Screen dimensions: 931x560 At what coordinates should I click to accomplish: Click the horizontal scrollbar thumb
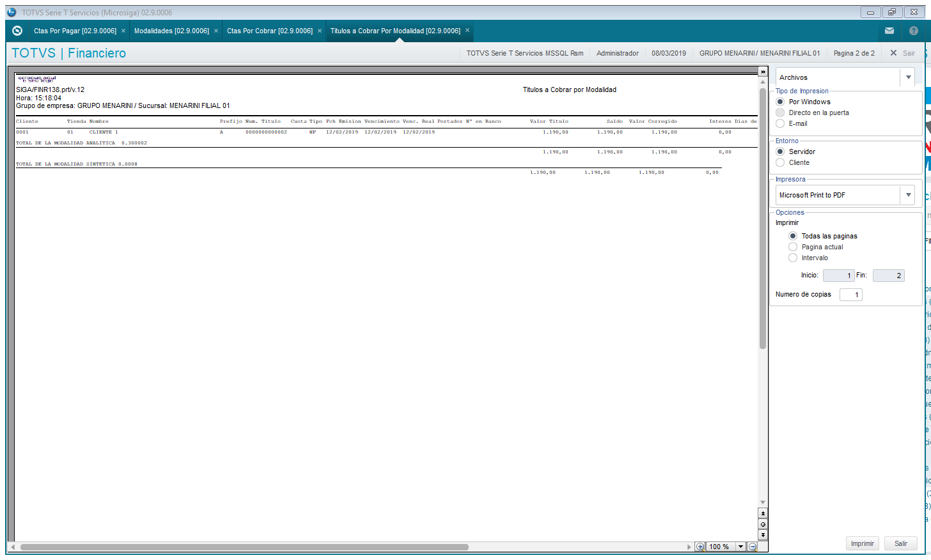pyautogui.click(x=244, y=547)
